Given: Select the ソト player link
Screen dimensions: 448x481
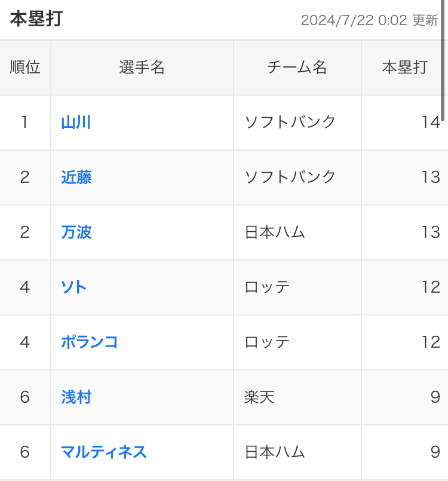Looking at the screenshot, I should [x=74, y=287].
